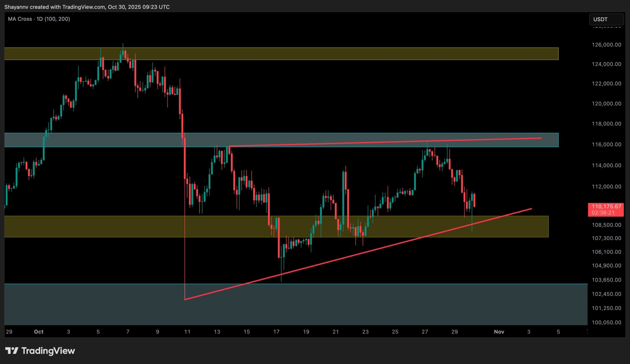630x364 pixels.
Task: Click the TradingView wordmark text
Action: click(48, 351)
